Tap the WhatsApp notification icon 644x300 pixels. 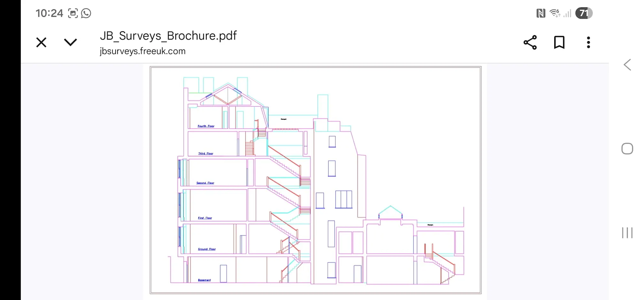[x=86, y=13]
